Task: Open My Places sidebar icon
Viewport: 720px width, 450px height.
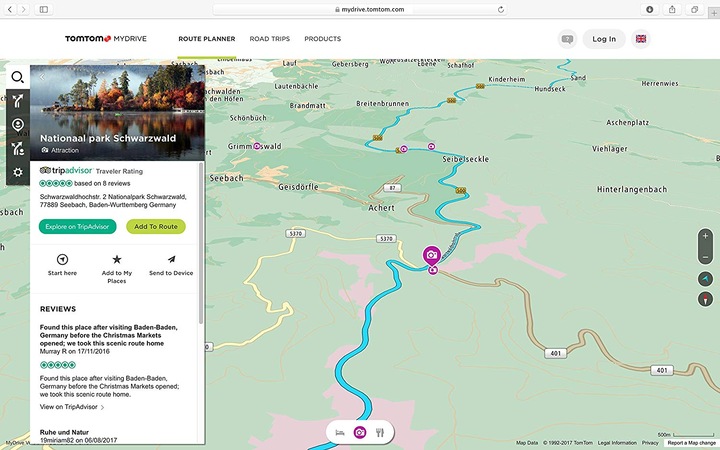Action: [x=17, y=125]
